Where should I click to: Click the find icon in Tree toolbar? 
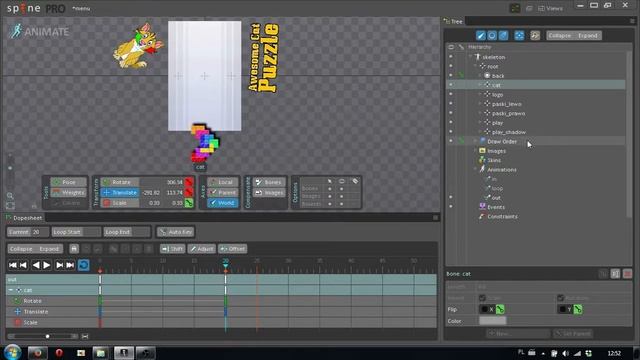coord(535,36)
